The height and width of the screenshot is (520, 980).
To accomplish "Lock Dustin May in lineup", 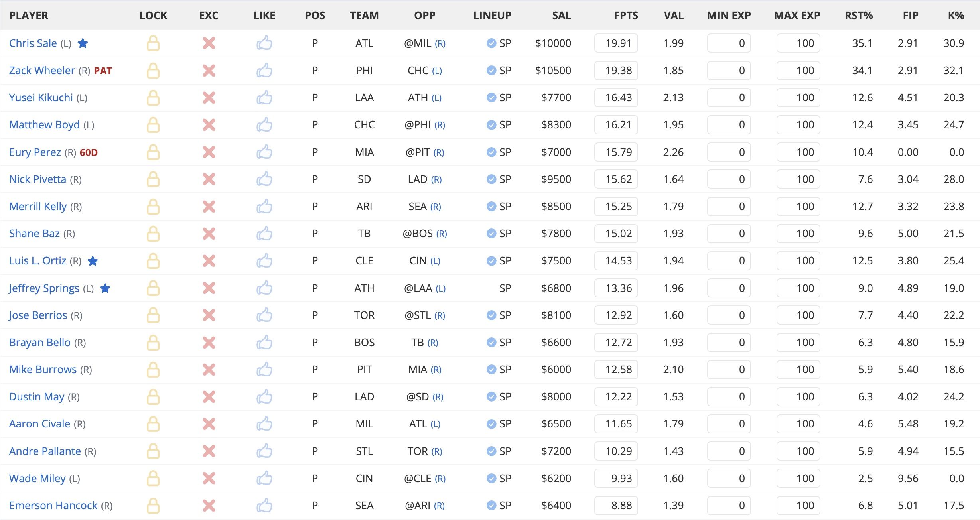I will (153, 397).
